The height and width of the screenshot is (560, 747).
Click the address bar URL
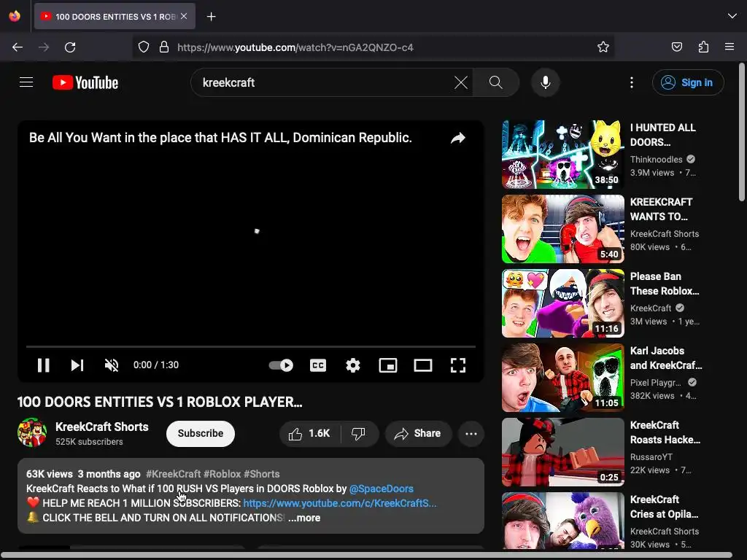(295, 47)
